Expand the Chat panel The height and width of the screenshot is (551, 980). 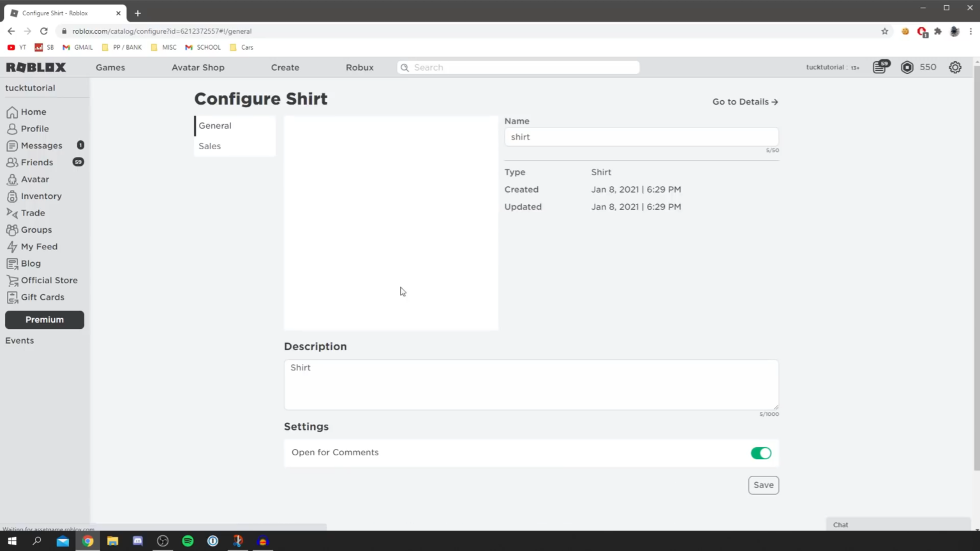(x=897, y=524)
